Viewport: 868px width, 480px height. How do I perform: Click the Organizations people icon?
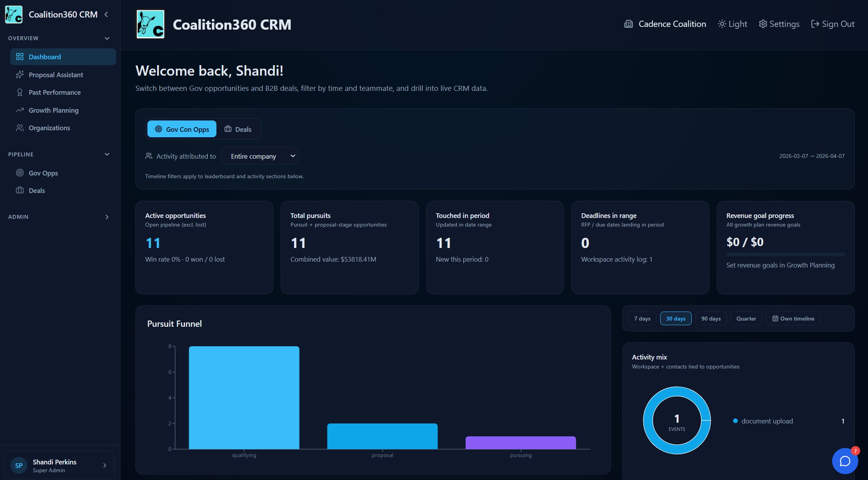tap(19, 128)
